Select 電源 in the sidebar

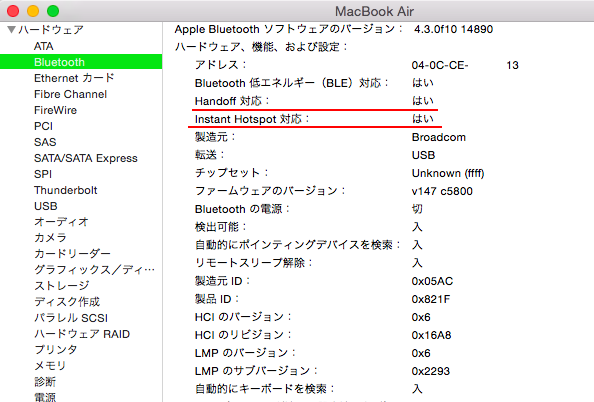(45, 397)
